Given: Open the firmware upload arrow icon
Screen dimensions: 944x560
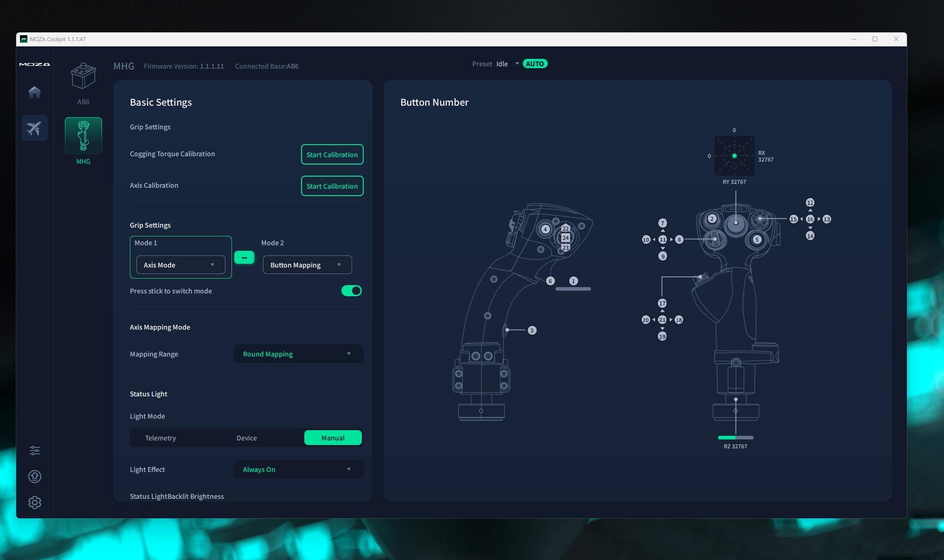Looking at the screenshot, I should pos(35,477).
